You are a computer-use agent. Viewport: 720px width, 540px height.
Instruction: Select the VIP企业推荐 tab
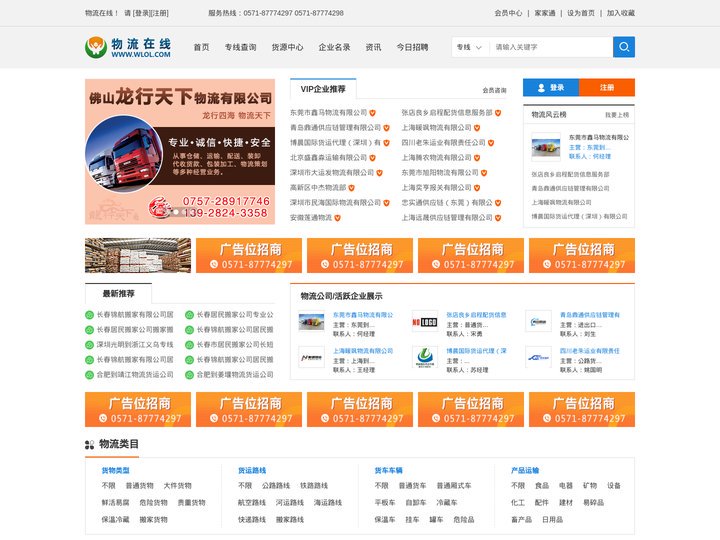pyautogui.click(x=323, y=89)
